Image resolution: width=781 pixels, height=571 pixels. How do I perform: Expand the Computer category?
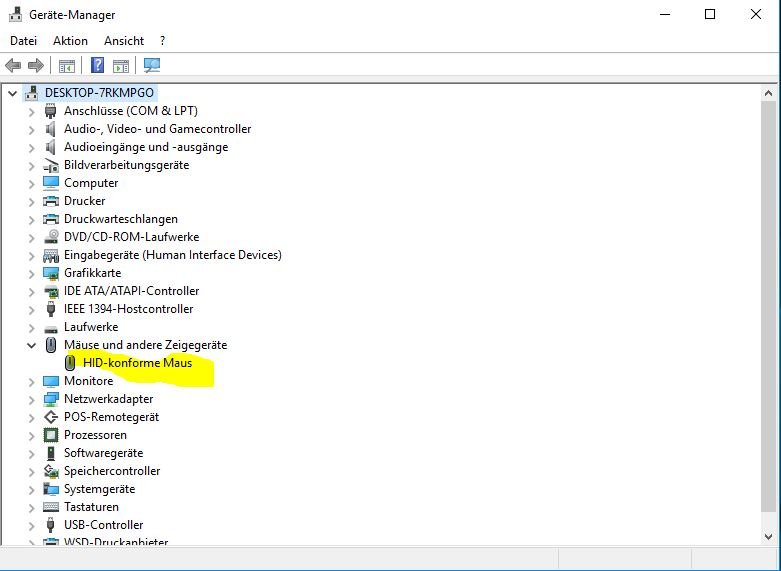(31, 183)
